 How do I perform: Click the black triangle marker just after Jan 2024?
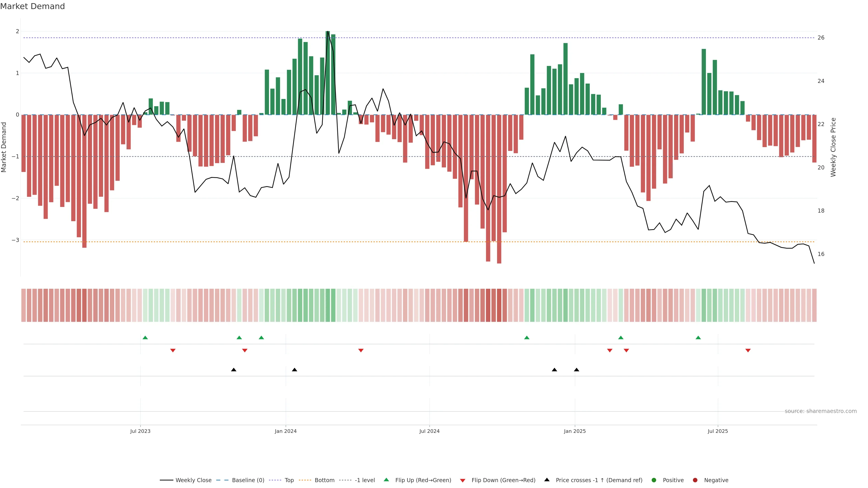[294, 370]
